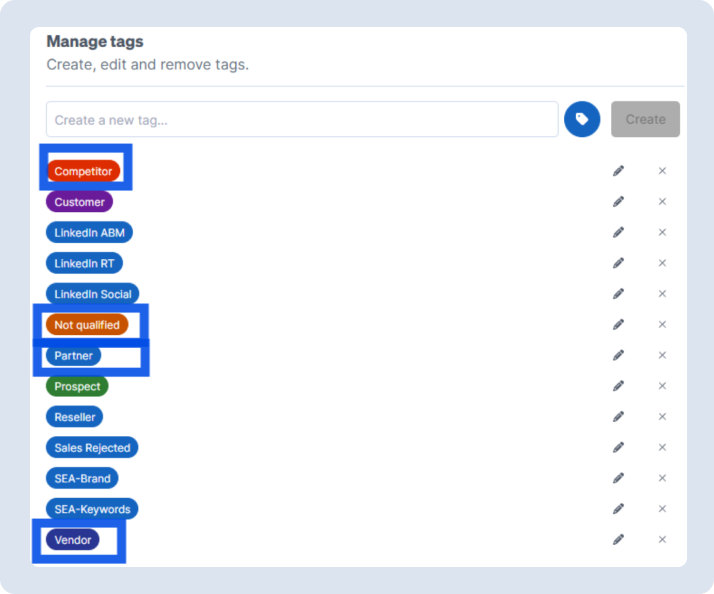Delete the LinkedIn Social tag
This screenshot has width=714, height=594.
pyautogui.click(x=662, y=293)
